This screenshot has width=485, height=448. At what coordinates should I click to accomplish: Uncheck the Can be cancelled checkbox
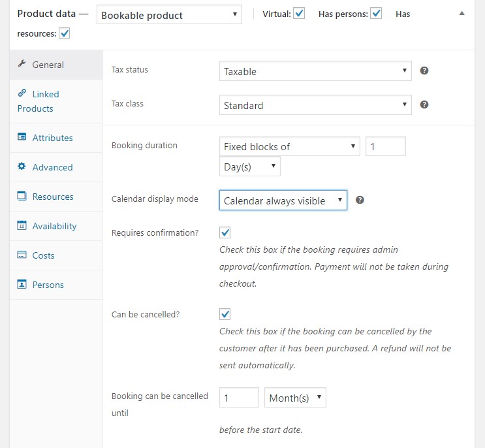[x=225, y=314]
